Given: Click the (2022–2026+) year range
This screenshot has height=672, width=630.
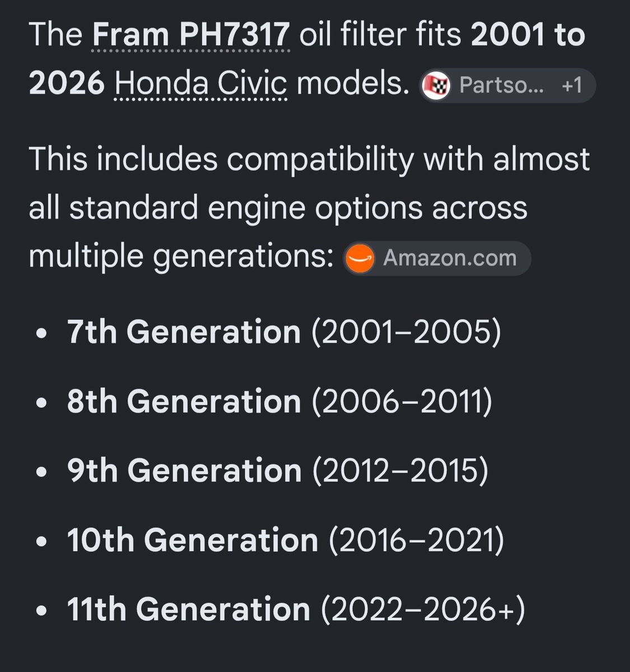Looking at the screenshot, I should tap(423, 610).
